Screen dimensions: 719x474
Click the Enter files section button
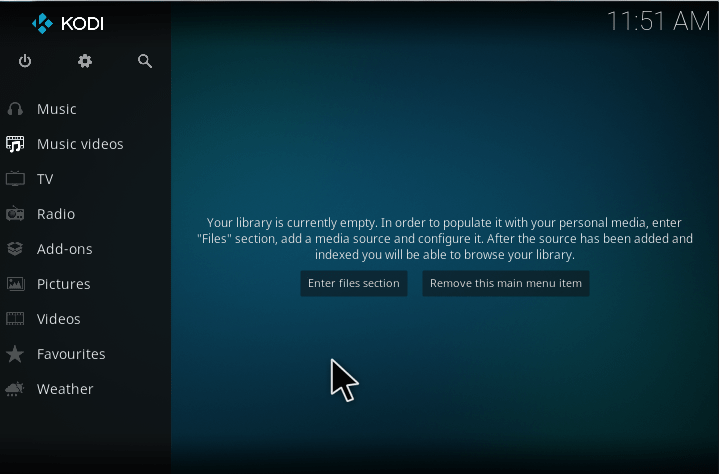(x=354, y=283)
